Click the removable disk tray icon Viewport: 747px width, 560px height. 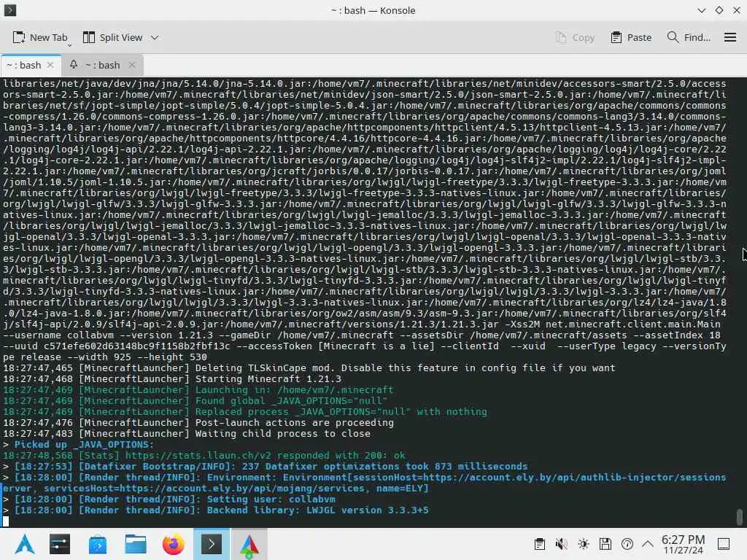point(605,544)
